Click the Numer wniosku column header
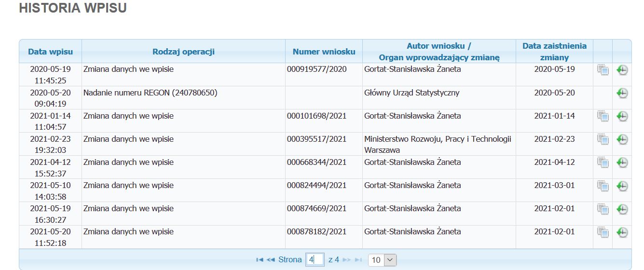The width and height of the screenshot is (644, 270). pyautogui.click(x=324, y=52)
